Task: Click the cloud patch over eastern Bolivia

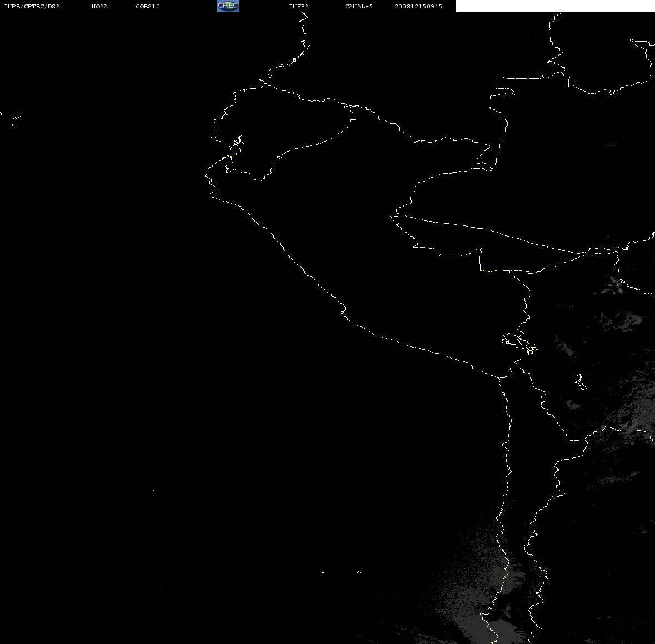Action: pos(622,321)
